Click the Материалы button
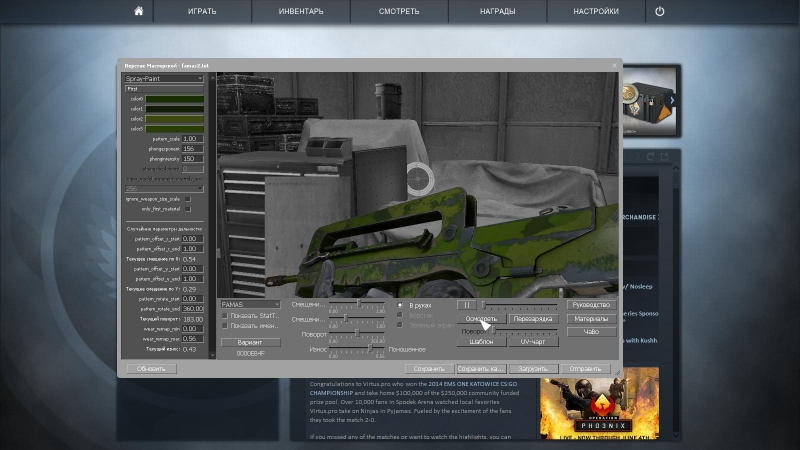Image resolution: width=800 pixels, height=450 pixels. point(591,318)
